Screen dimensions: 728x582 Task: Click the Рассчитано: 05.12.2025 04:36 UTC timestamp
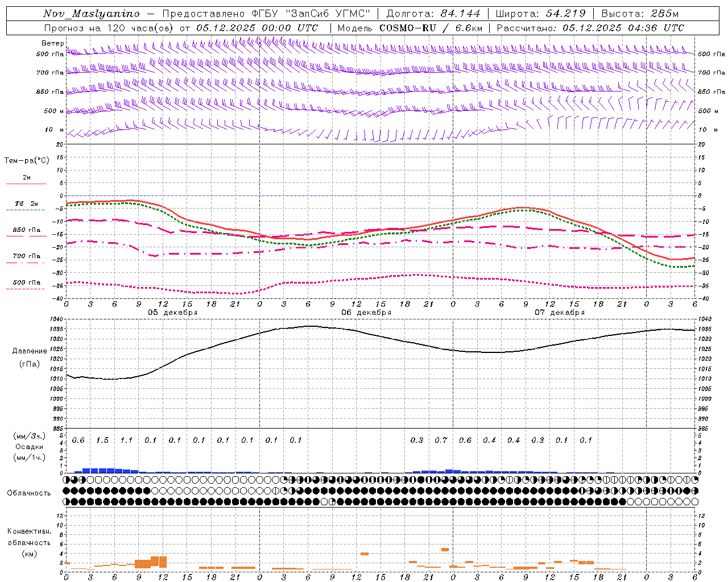click(590, 28)
